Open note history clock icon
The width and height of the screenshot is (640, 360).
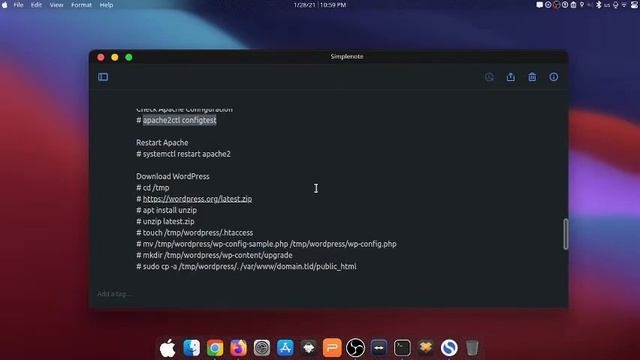489,77
